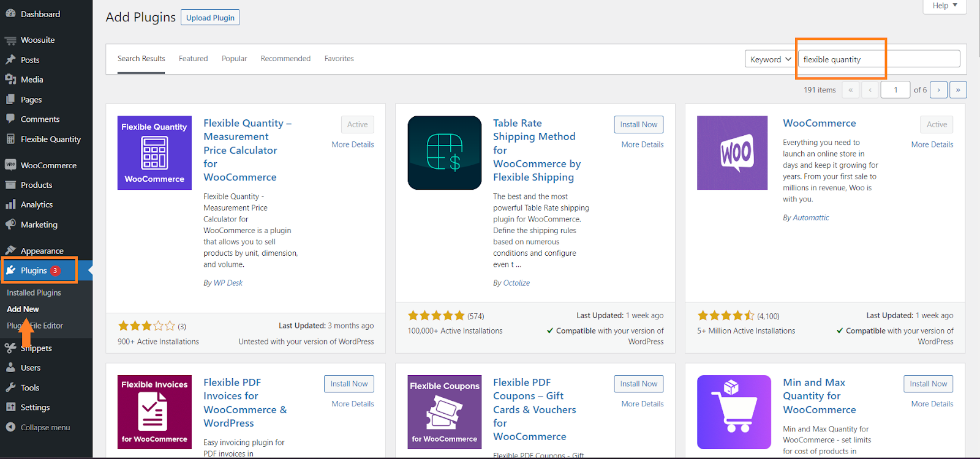
Task: Open More Details for Flexible PDF Invoices
Action: 353,404
